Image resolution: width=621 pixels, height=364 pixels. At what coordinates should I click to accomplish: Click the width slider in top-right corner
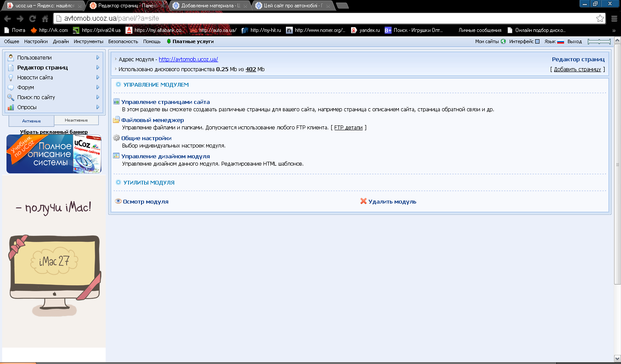599,41
